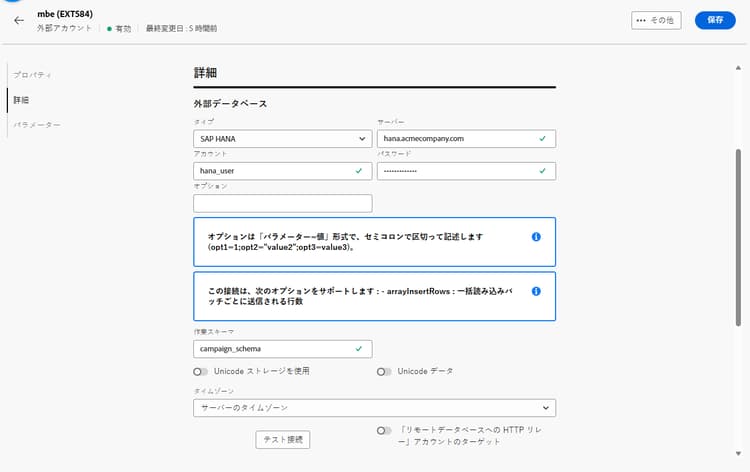Viewport: 750px width, 472px height.
Task: Save with the 保存 button
Action: coord(715,20)
